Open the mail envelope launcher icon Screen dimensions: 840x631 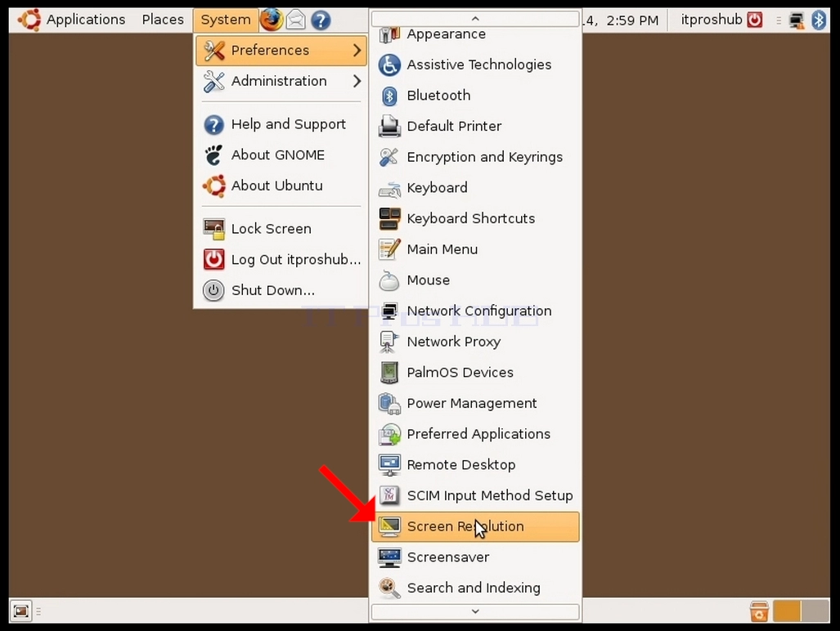coord(296,20)
